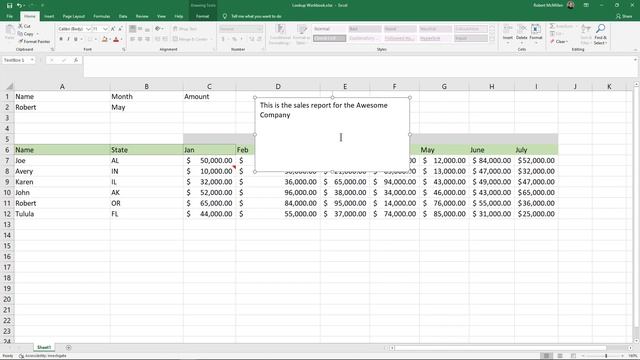Toggle align left in Alignment group

click(x=132, y=39)
